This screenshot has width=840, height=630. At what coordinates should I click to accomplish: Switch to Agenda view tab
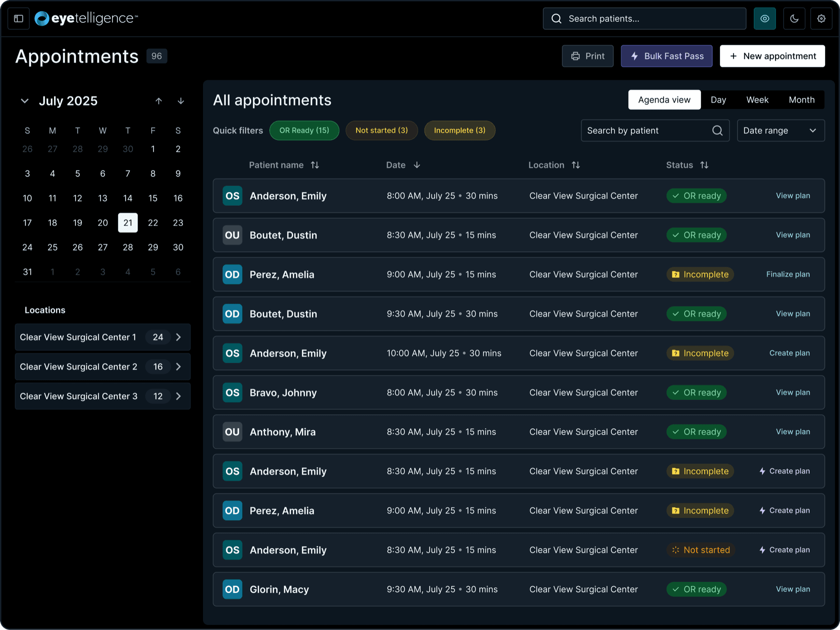(x=665, y=100)
